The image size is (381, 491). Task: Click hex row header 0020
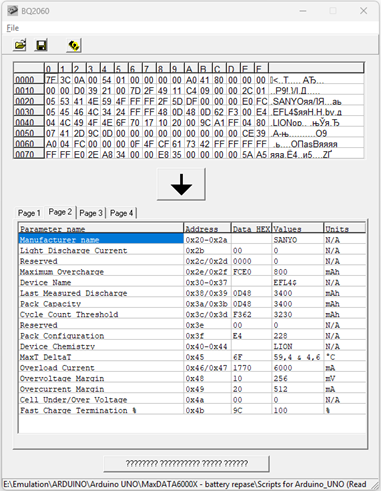[29, 101]
